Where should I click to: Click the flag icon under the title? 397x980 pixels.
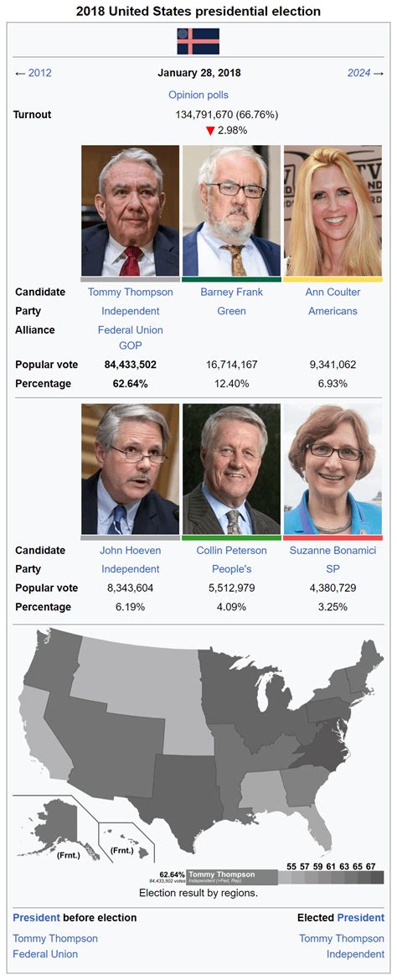pyautogui.click(x=198, y=41)
